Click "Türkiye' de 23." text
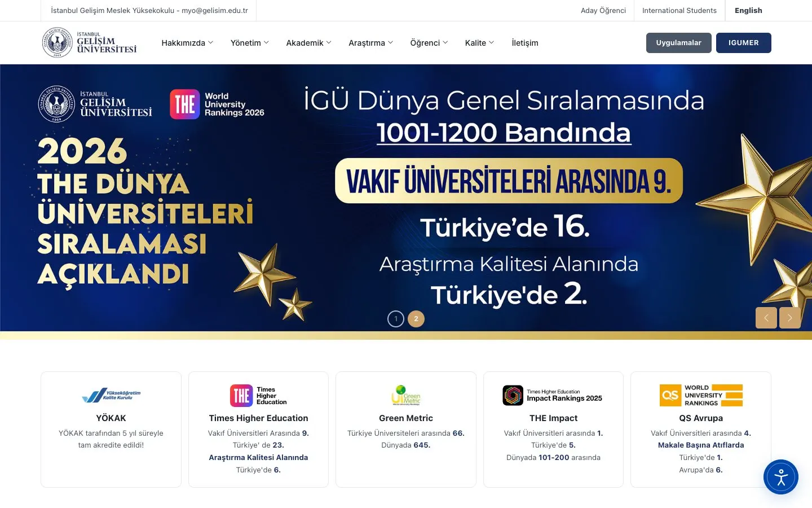Viewport: 812px width, 508px height. 258,445
